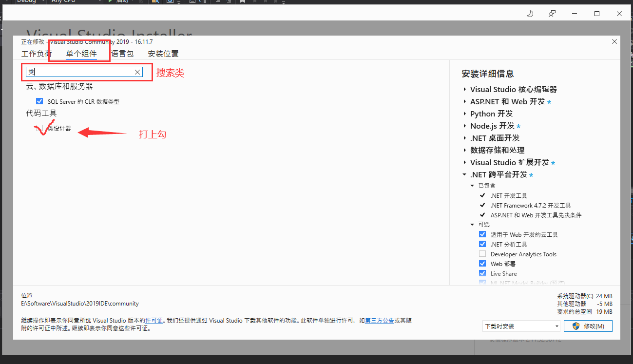This screenshot has height=364, width=633.
Task: Open the feedback icon in installer title bar
Action: (x=552, y=14)
